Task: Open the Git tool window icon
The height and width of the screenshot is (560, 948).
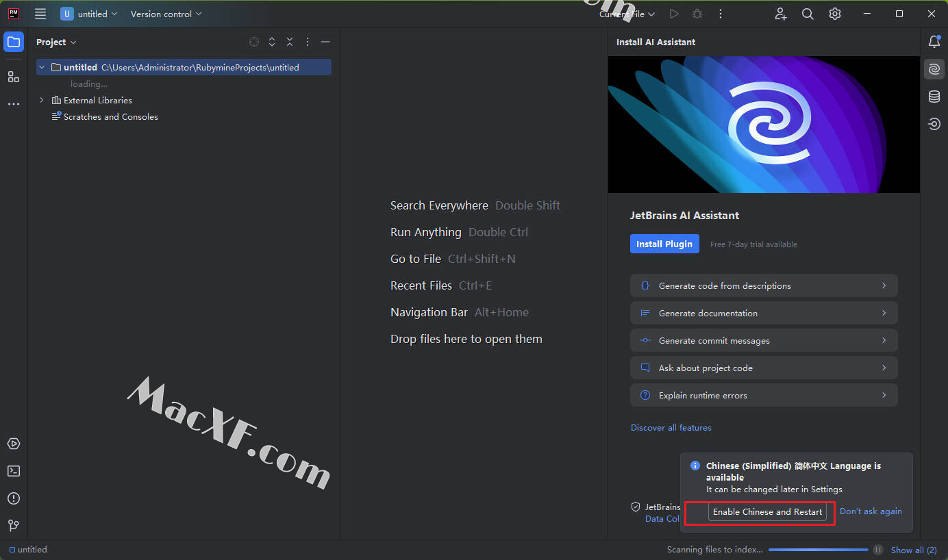Action: pos(14,526)
